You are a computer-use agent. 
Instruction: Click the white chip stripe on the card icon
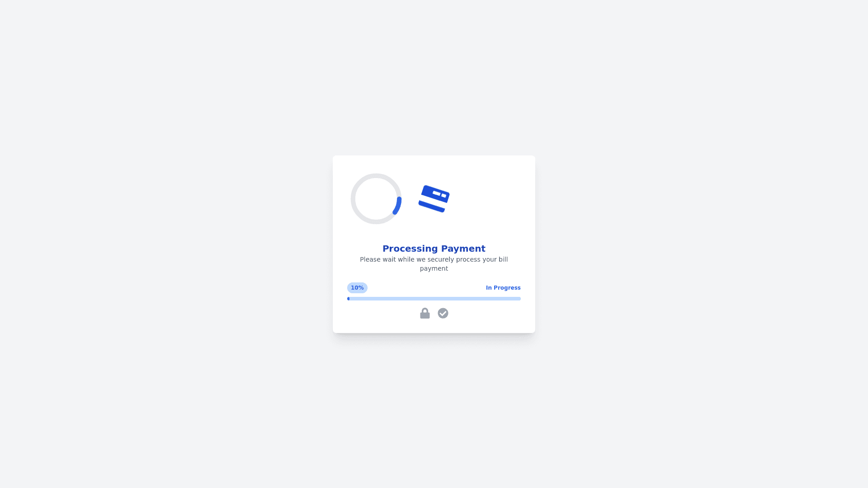(437, 193)
